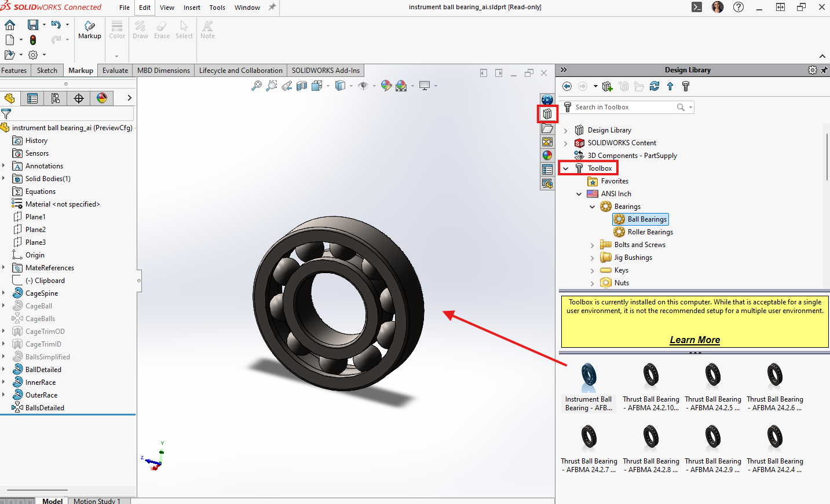Open the Tools menu
This screenshot has height=504, width=830.
217,8
